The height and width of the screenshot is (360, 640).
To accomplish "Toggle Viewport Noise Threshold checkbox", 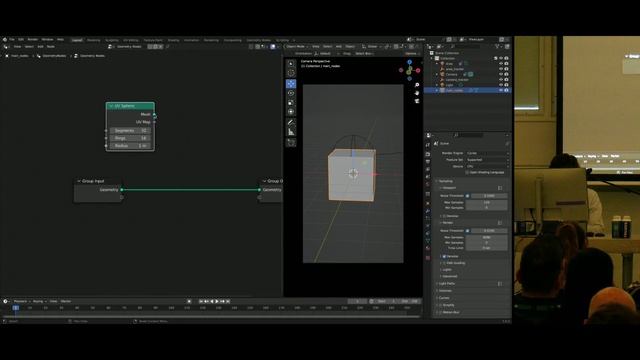I will (468, 196).
